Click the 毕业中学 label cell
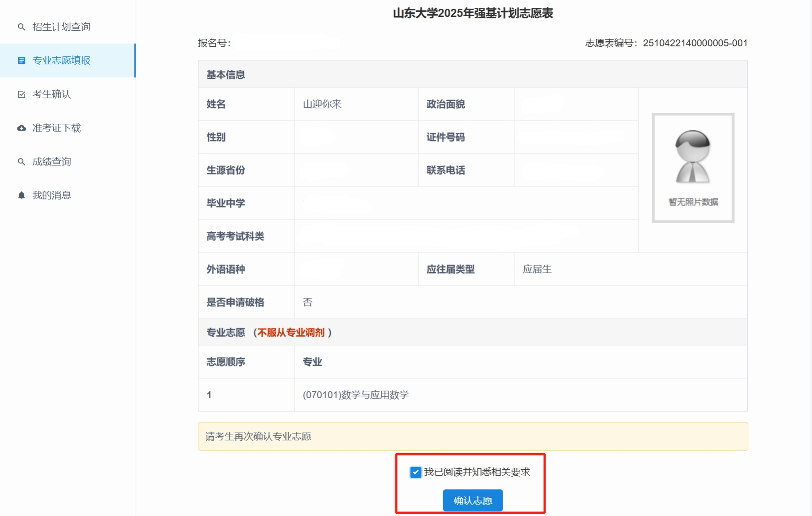Screen dimensions: 812x516 tap(247, 203)
